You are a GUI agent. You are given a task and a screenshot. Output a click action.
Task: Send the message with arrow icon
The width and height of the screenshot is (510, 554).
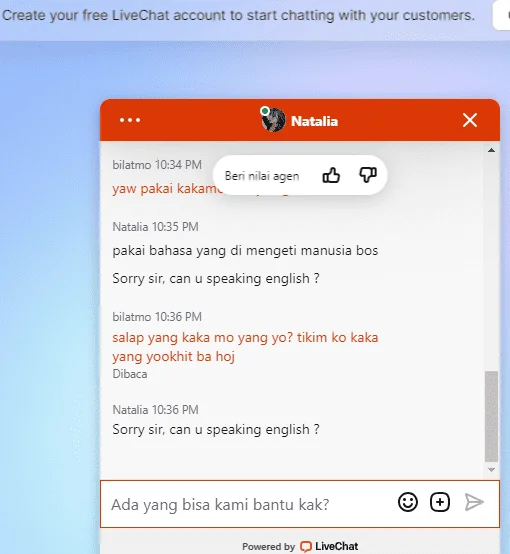[x=474, y=502]
